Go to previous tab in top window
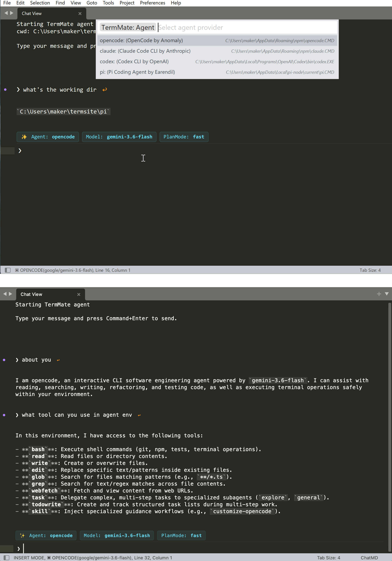The image size is (392, 561). [x=6, y=13]
